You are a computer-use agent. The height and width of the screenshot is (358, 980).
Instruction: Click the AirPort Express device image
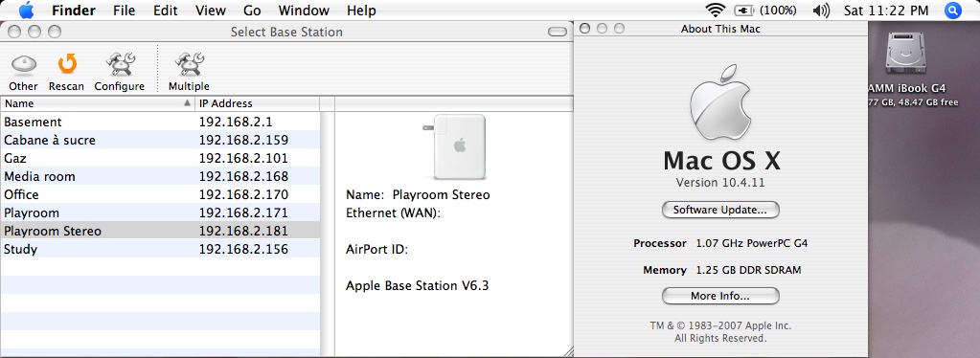pos(455,146)
